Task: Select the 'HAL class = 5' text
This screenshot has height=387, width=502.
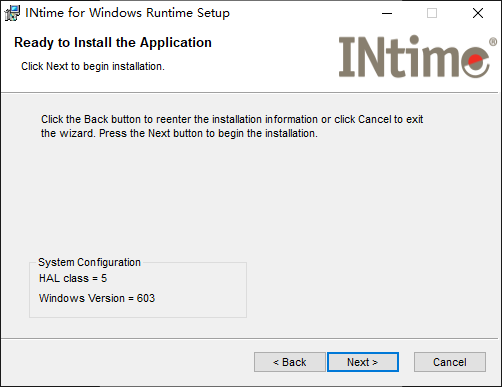Action: tap(73, 278)
